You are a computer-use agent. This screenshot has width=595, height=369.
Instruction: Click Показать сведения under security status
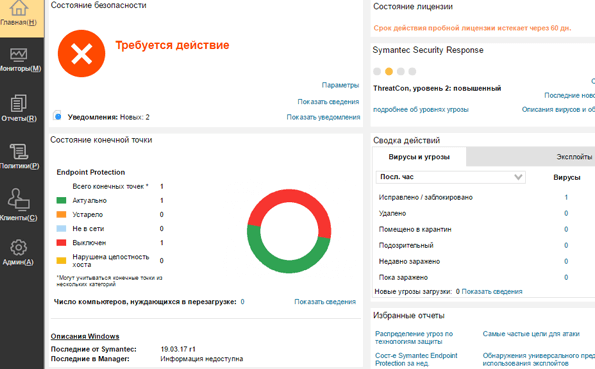pyautogui.click(x=328, y=101)
